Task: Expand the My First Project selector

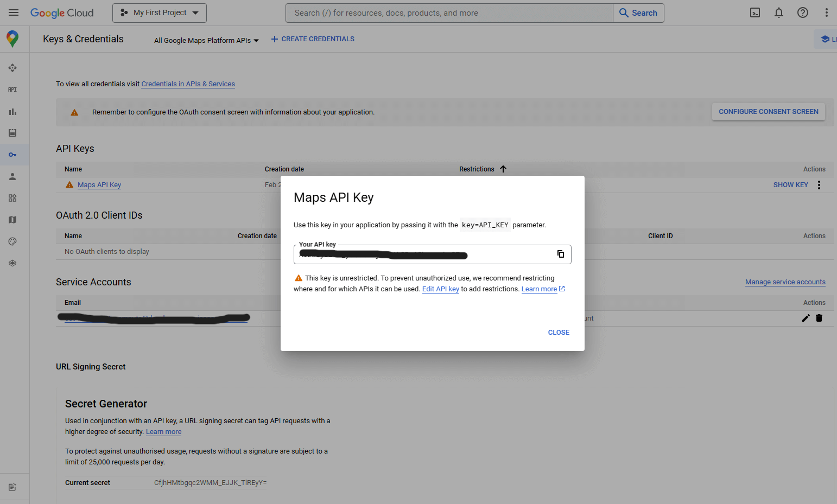Action: tap(159, 12)
